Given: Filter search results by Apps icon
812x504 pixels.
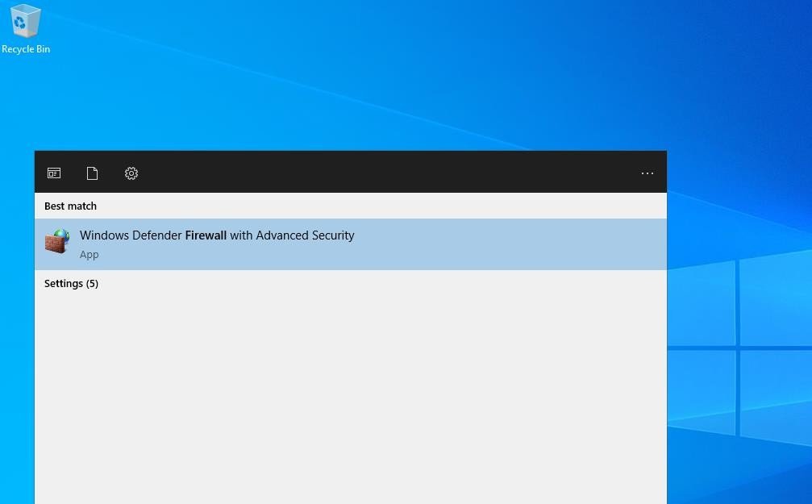Looking at the screenshot, I should coord(54,173).
